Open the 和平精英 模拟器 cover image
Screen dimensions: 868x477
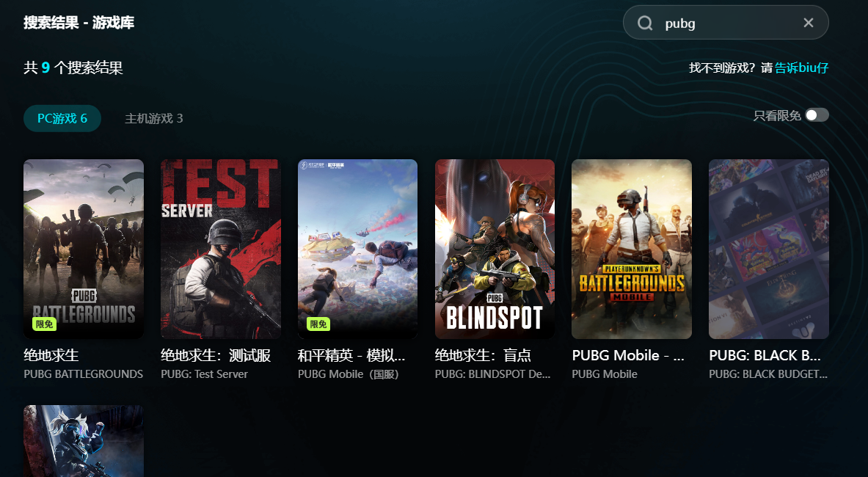pyautogui.click(x=357, y=249)
